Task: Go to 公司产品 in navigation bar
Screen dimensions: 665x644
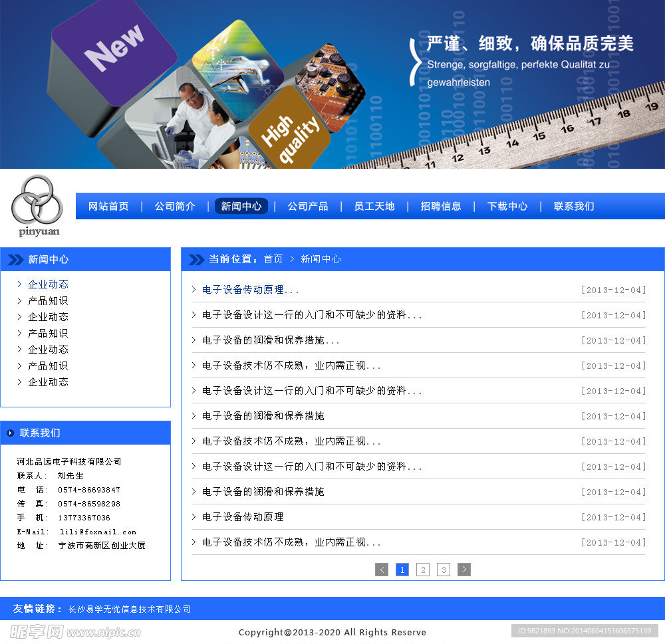Action: (x=308, y=207)
